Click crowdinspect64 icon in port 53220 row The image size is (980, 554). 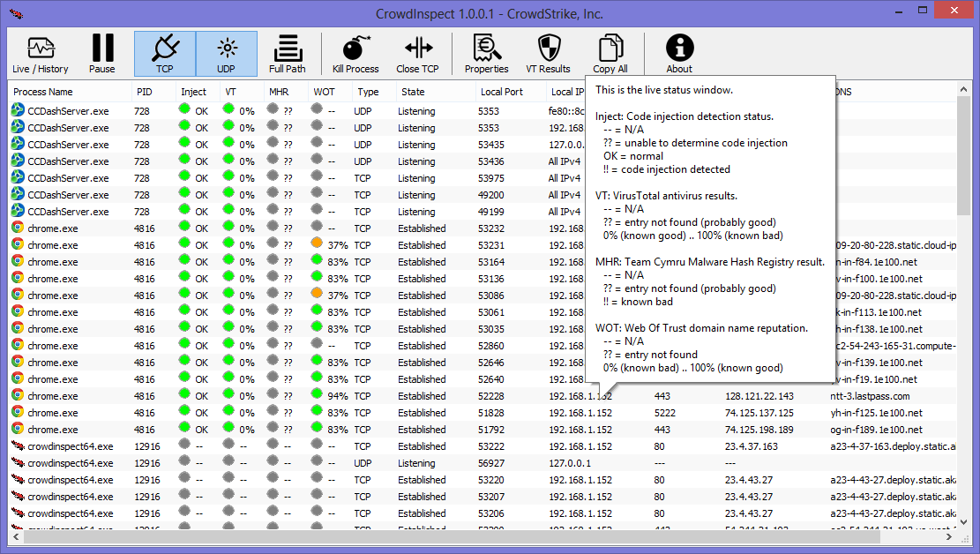point(18,480)
